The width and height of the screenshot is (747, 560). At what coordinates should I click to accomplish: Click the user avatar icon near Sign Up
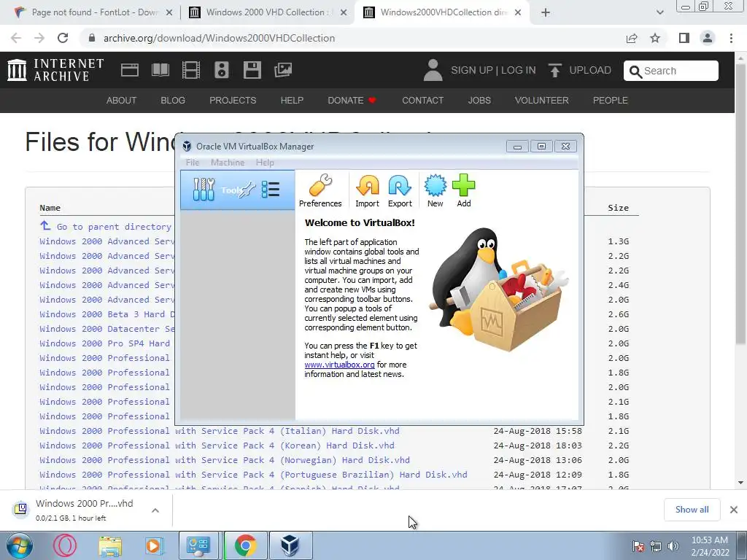coord(433,70)
